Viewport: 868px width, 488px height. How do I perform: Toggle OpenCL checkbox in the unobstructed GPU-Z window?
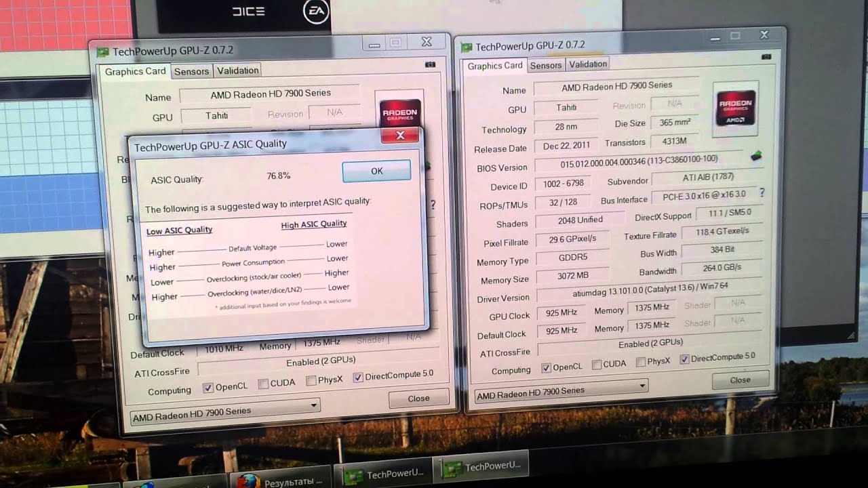pyautogui.click(x=546, y=367)
